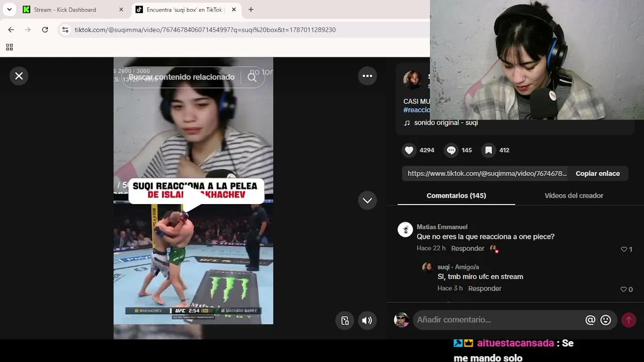The image size is (644, 362).
Task: Insert a mention with the @ icon
Action: coord(590,320)
